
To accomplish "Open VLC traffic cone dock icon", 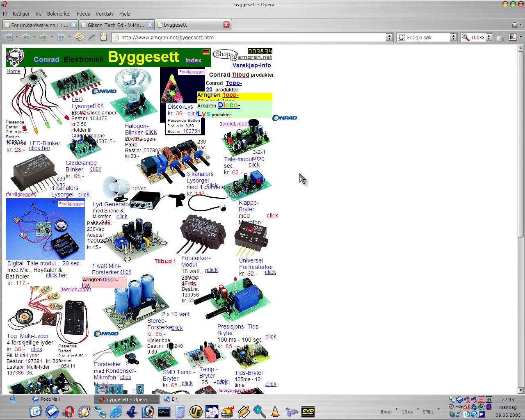I will pyautogui.click(x=275, y=411).
